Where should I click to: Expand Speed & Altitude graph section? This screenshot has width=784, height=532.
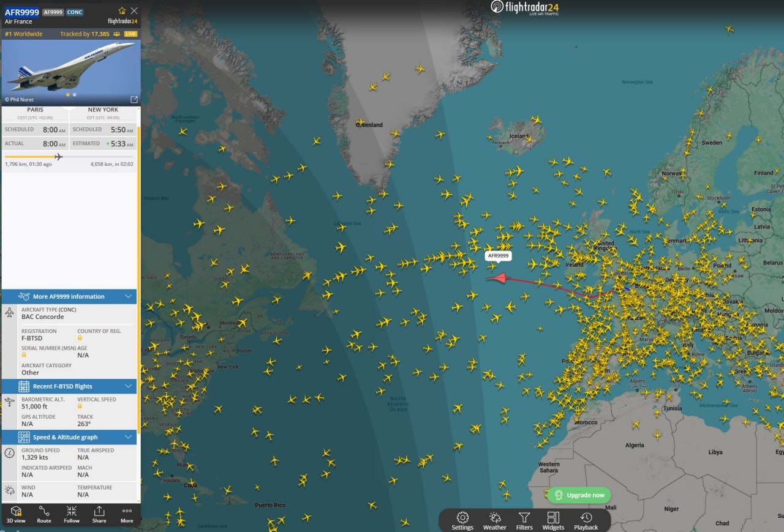pyautogui.click(x=69, y=437)
